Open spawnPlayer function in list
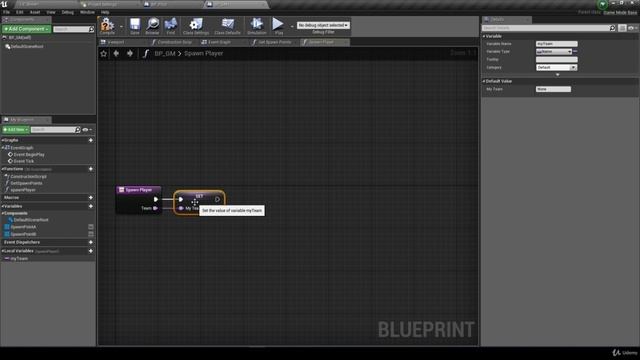640x360 pixels. point(22,190)
